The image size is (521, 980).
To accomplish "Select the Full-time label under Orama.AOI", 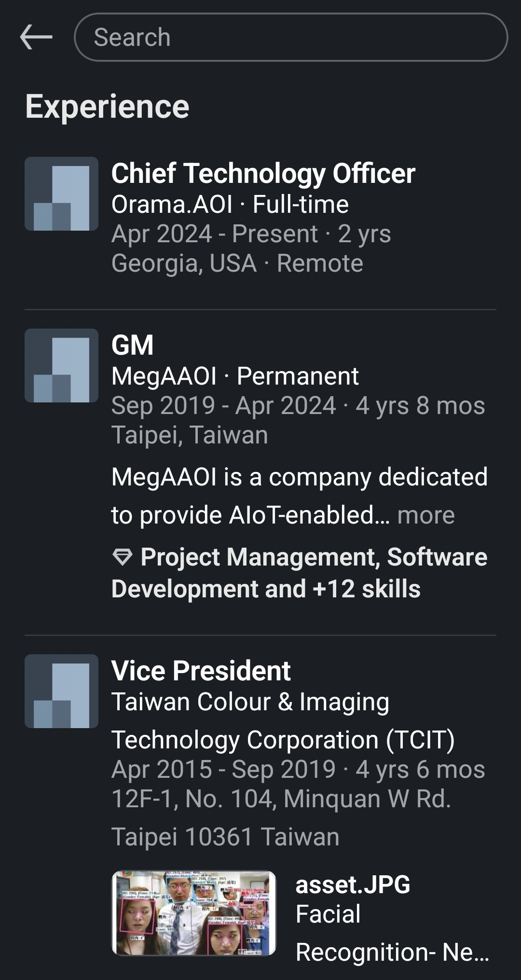I will (x=301, y=204).
